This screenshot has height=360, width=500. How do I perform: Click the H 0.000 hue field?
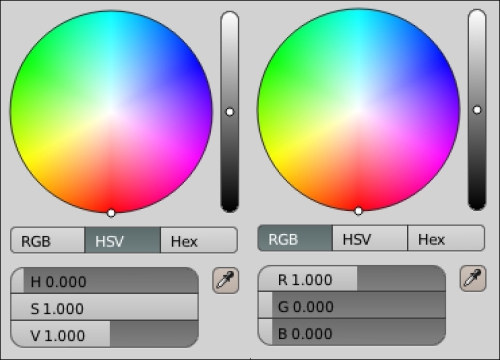click(x=105, y=281)
